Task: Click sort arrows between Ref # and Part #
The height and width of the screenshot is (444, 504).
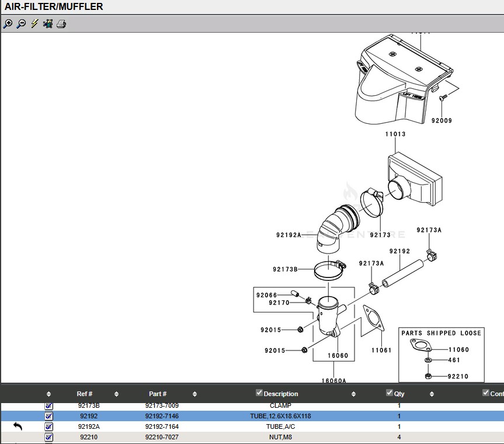Action: point(116,394)
